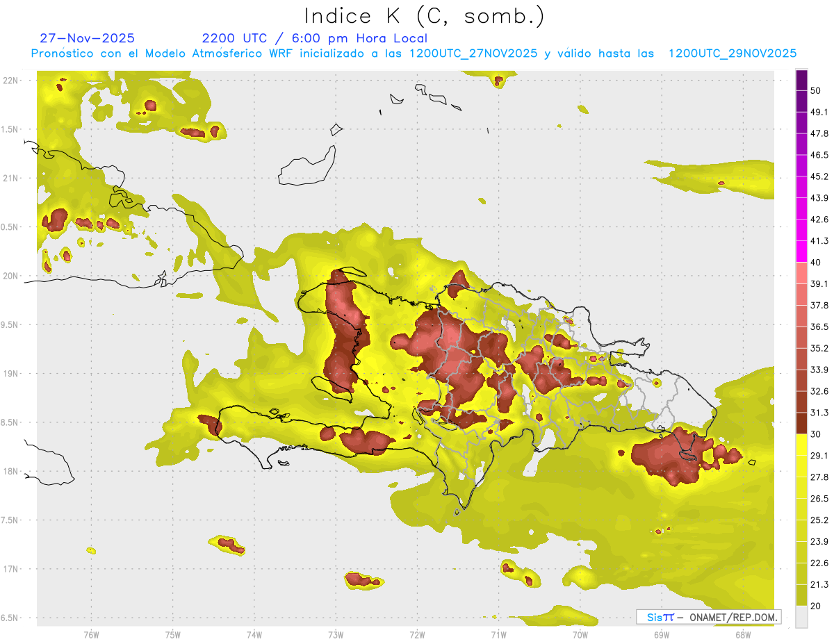Click the valid-until stamp "1200UTC_29NOV2025"
This screenshot has height=644, width=834.
click(732, 53)
